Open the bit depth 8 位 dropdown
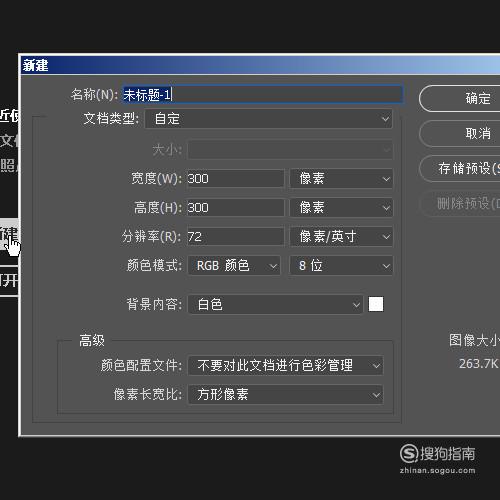Screen dimensions: 500x500 (x=341, y=266)
